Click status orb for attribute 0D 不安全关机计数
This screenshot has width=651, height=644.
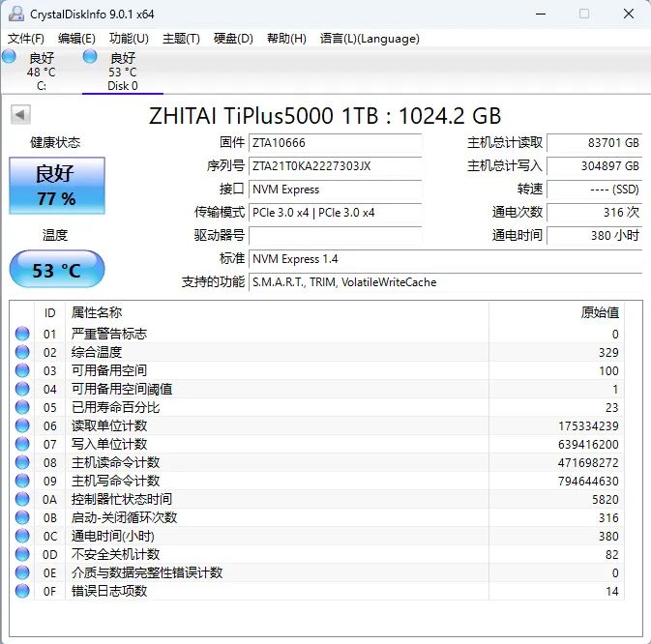pyautogui.click(x=22, y=554)
